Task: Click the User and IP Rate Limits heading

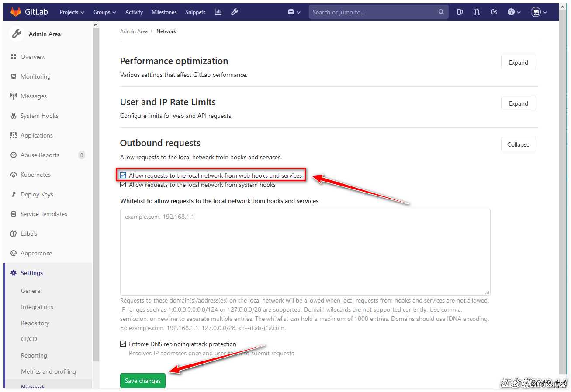Action: pyautogui.click(x=168, y=102)
